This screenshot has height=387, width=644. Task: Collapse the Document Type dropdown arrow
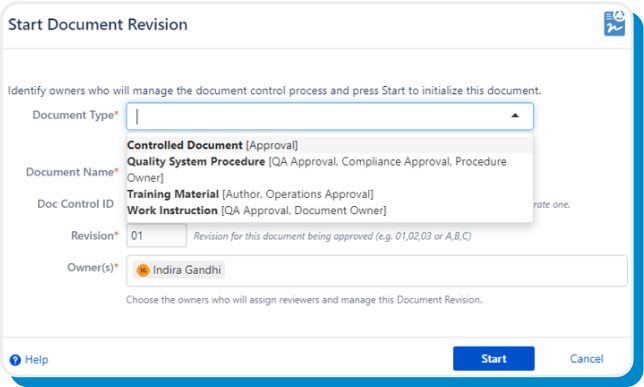[515, 116]
